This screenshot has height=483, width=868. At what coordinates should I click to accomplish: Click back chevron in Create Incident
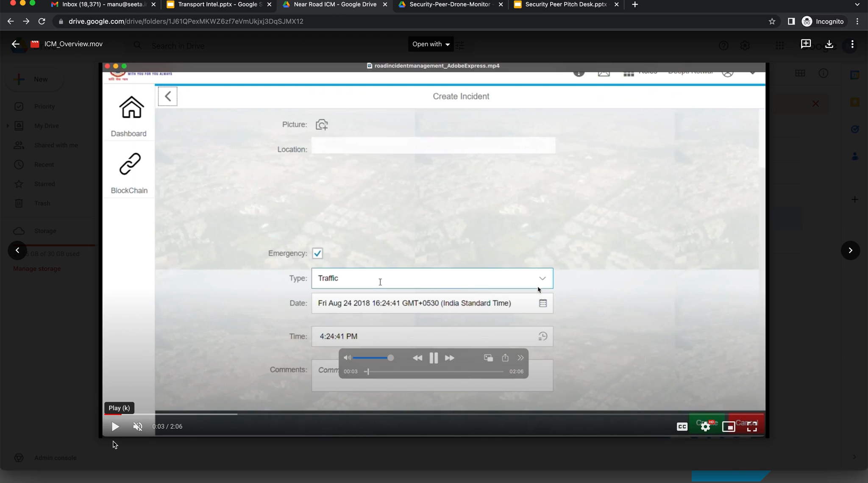click(168, 96)
